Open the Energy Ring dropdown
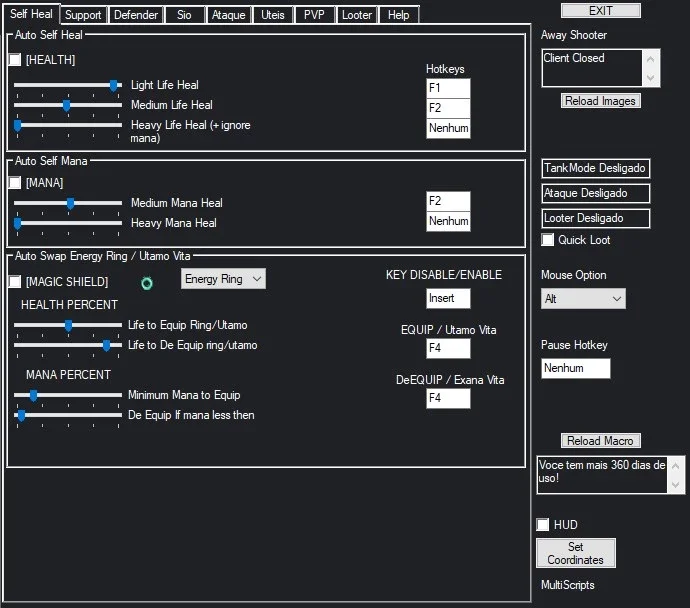The height and width of the screenshot is (608, 690). click(x=223, y=279)
